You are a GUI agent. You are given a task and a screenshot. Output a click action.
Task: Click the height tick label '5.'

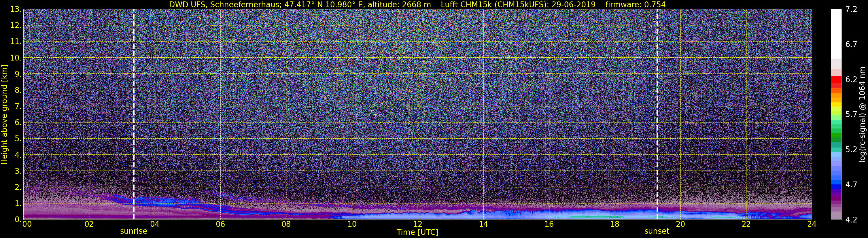[x=18, y=139]
